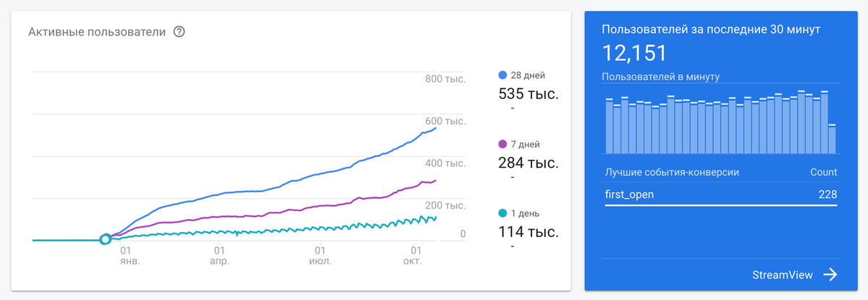868x300 pixels.
Task: Click the Лучшие события-конверсии heading
Action: pyautogui.click(x=673, y=172)
